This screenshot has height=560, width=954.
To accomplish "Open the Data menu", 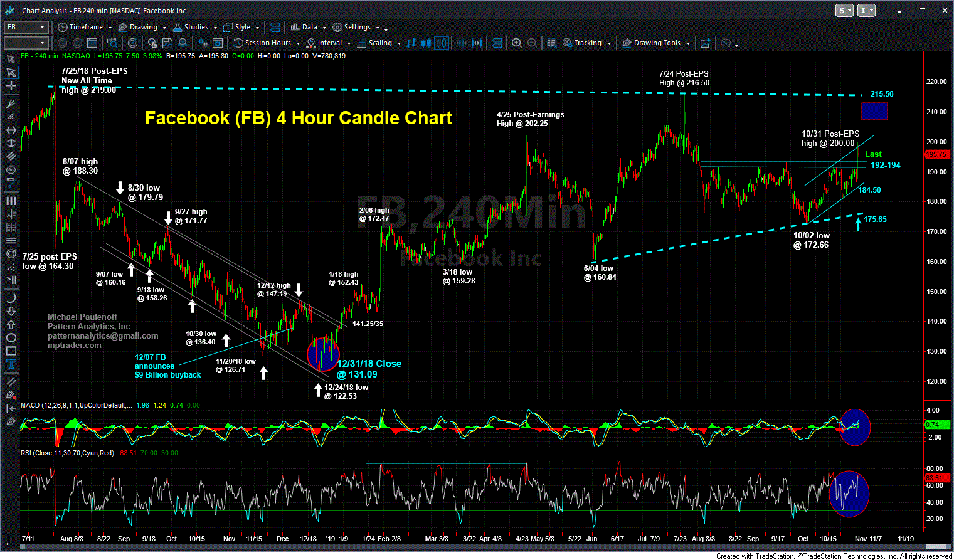I will 304,27.
